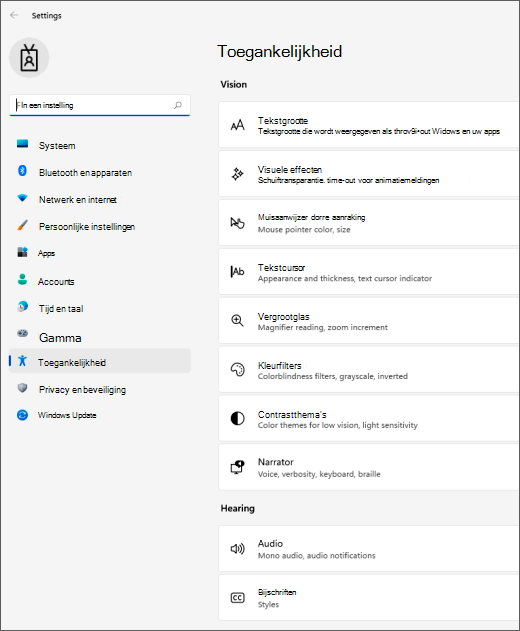Viewport: 520px width, 631px height.
Task: Click the paintbrush Persoonlijke instellingen icon
Action: coord(23,225)
